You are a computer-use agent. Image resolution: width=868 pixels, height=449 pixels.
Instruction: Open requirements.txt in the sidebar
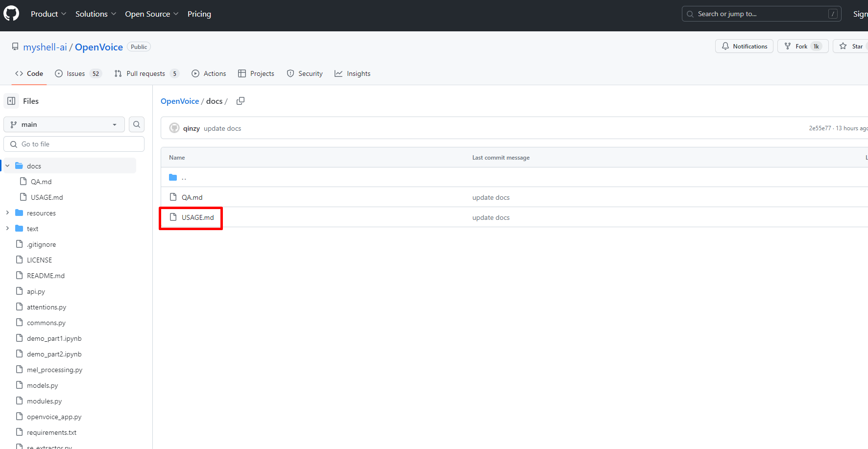pyautogui.click(x=51, y=432)
